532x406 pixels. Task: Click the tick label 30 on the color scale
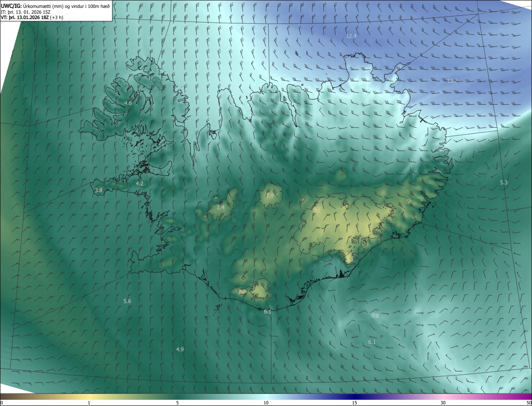click(x=443, y=403)
